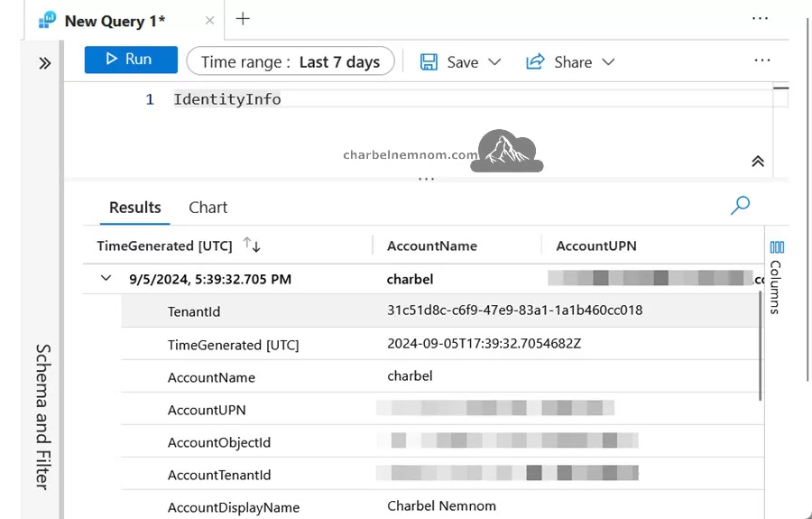The image size is (812, 519).
Task: Click the Schema and Filter label
Action: point(43,417)
